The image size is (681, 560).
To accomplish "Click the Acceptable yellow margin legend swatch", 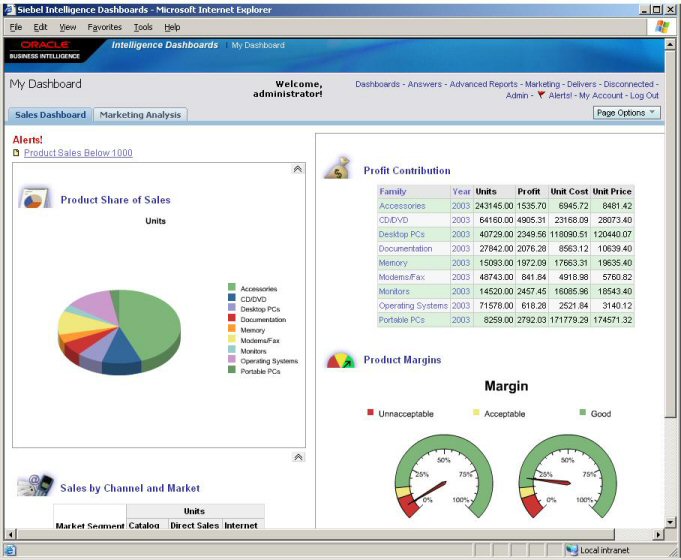I will (x=476, y=412).
